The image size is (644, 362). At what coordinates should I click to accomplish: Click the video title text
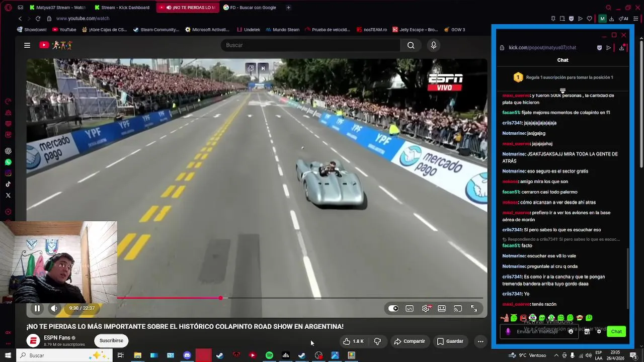click(185, 326)
